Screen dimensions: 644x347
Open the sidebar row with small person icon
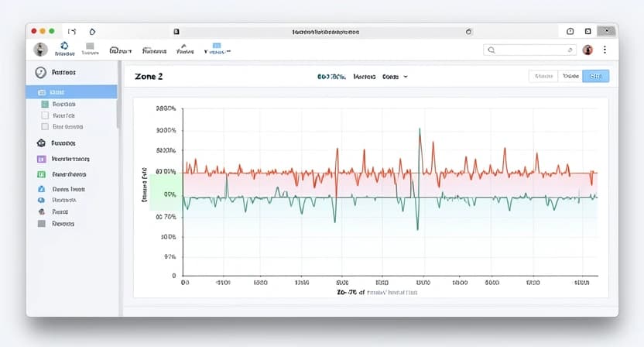[x=53, y=211]
